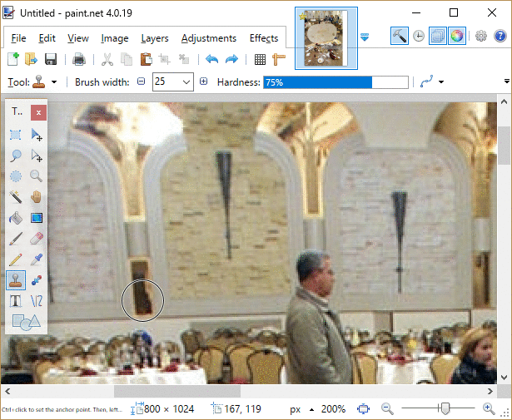
Task: Select the Recolor tool
Action: [37, 280]
